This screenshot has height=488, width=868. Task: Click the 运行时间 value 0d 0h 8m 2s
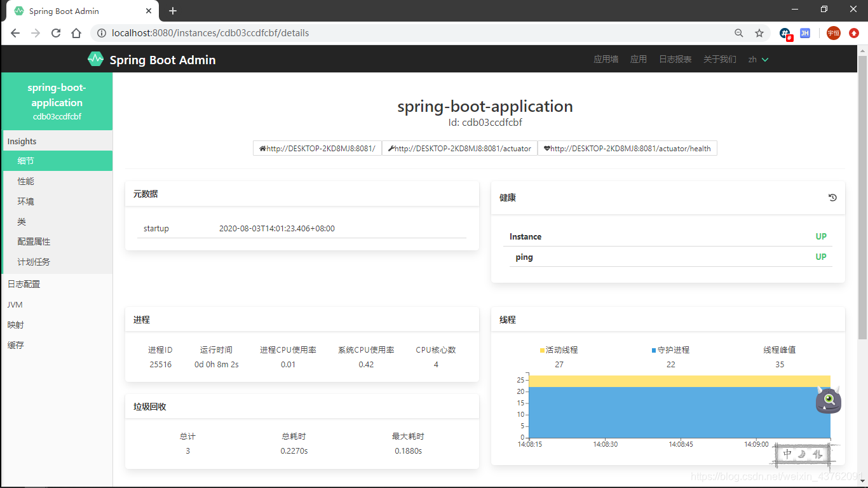click(x=217, y=365)
